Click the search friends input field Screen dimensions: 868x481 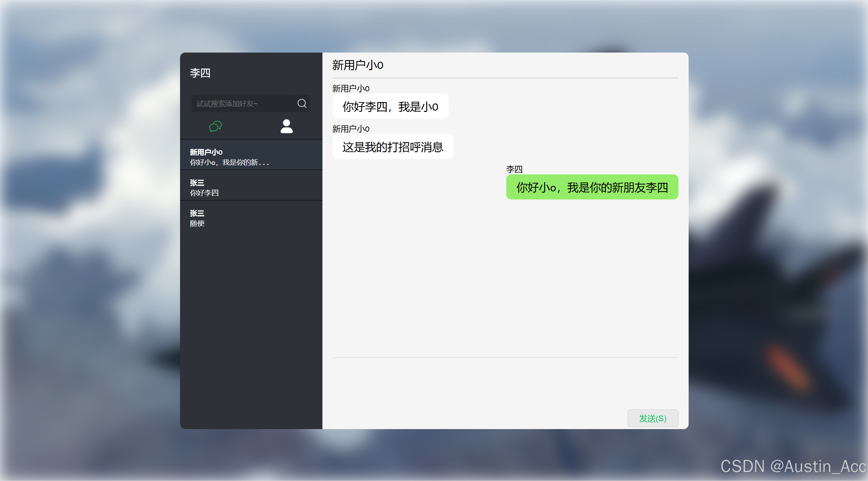[x=242, y=104]
